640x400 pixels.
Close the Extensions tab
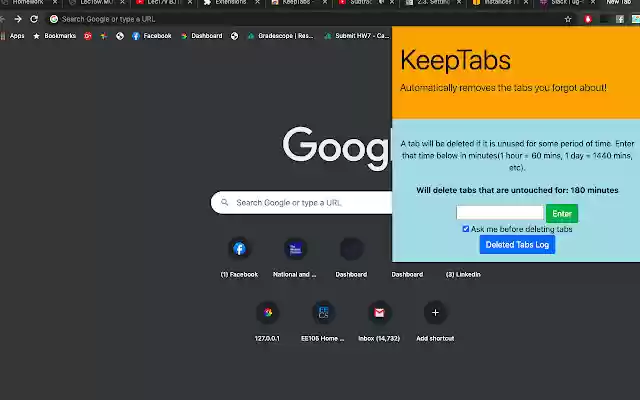point(257,2)
